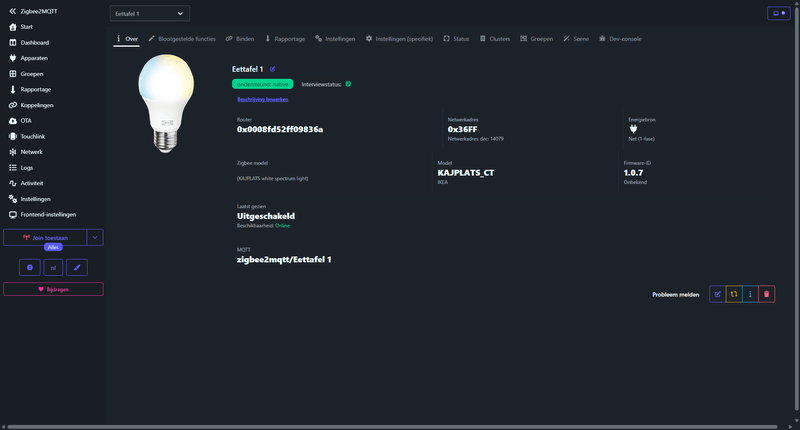Viewport: 800px width, 430px height.
Task: Select the Over tab
Action: [127, 39]
